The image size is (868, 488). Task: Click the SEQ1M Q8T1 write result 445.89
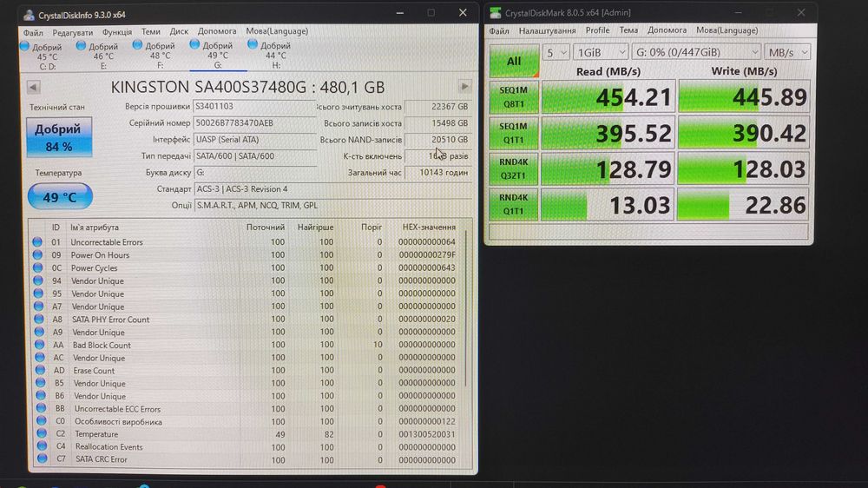coord(744,97)
